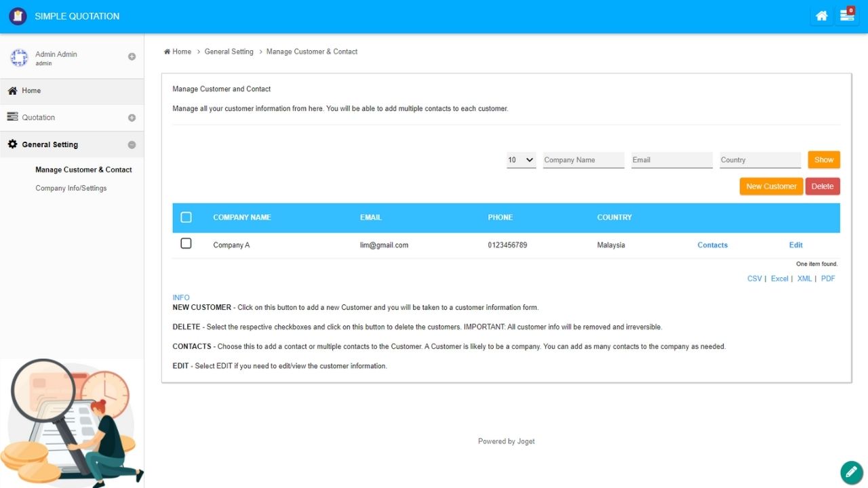Export the list via the PDF link

pyautogui.click(x=827, y=279)
